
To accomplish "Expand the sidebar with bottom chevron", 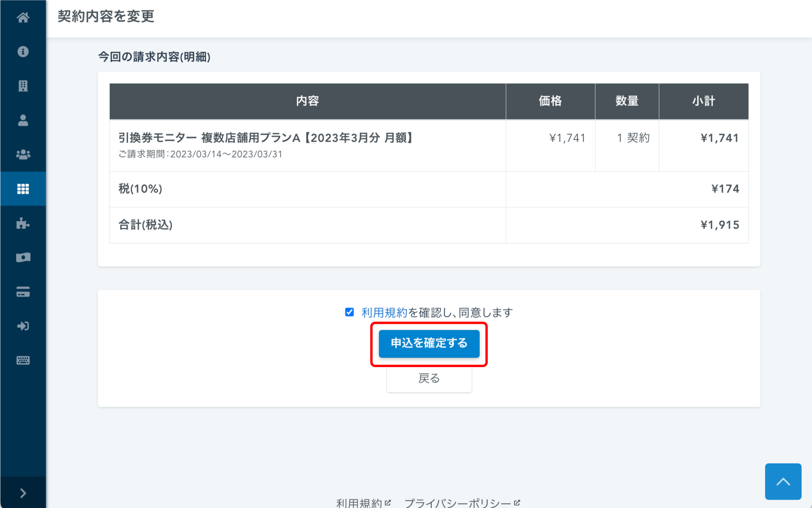I will (x=23, y=493).
